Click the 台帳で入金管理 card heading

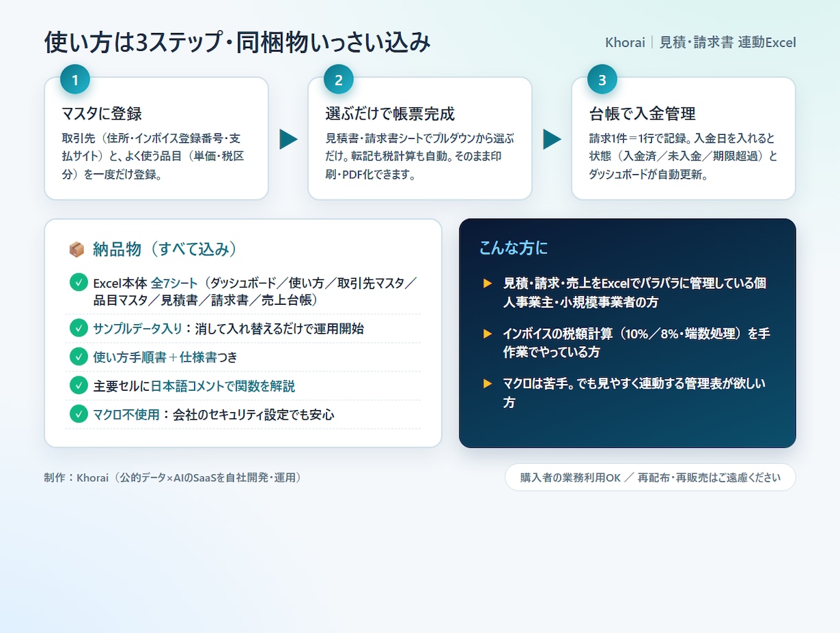click(642, 114)
